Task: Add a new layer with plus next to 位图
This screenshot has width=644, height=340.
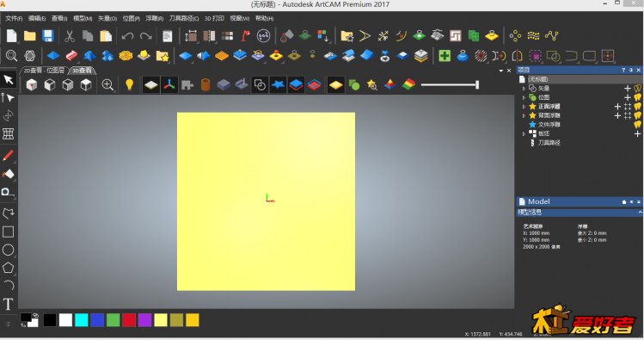Action: (x=628, y=97)
